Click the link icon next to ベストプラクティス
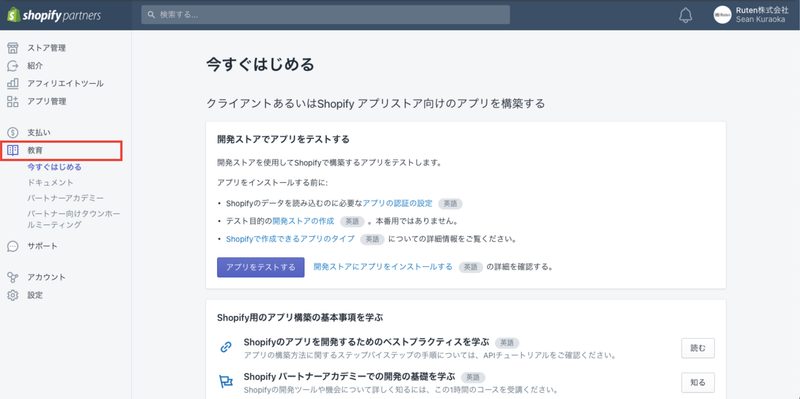The image size is (800, 399). pos(225,347)
